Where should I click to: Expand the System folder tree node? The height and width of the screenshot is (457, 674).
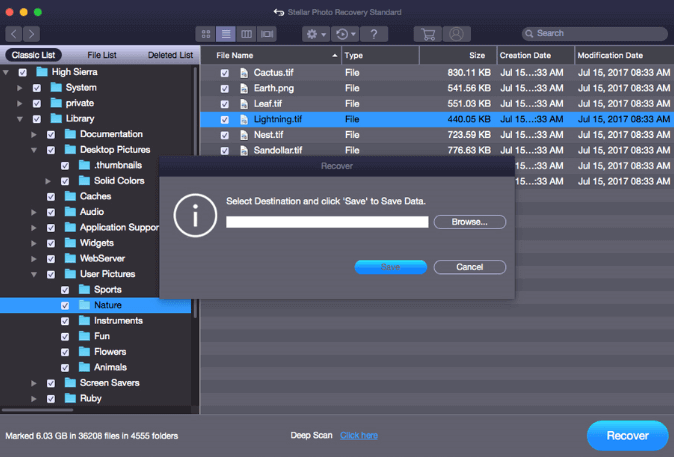[19, 88]
